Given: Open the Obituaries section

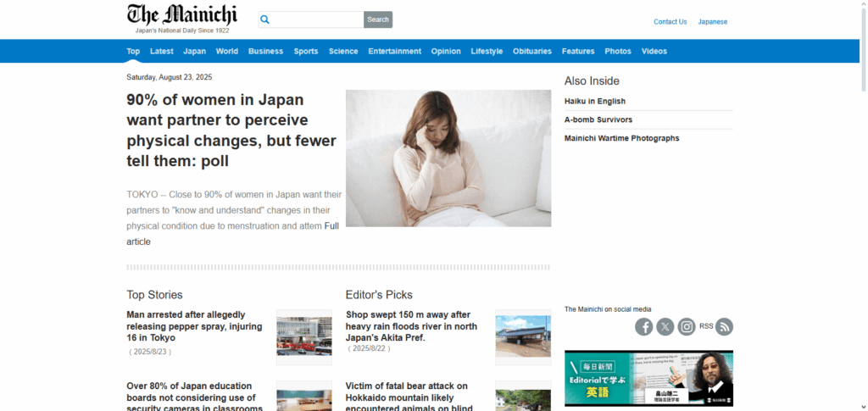Looking at the screenshot, I should pyautogui.click(x=532, y=51).
